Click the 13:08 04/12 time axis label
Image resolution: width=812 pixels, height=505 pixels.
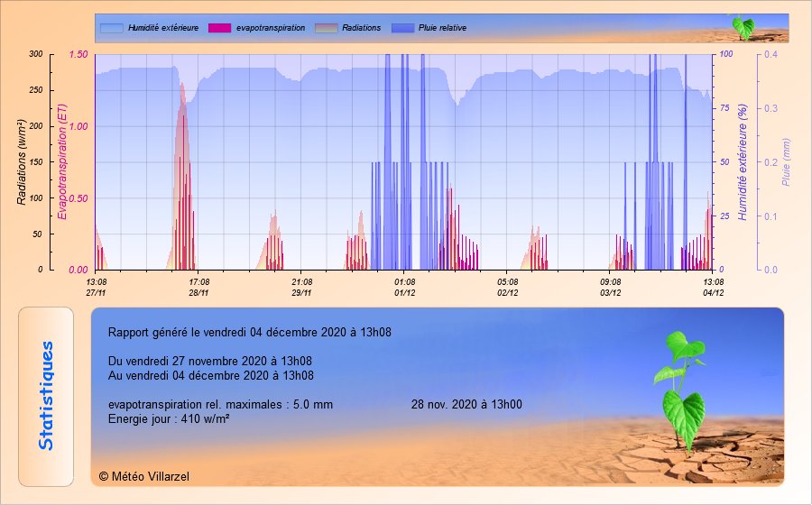(713, 287)
